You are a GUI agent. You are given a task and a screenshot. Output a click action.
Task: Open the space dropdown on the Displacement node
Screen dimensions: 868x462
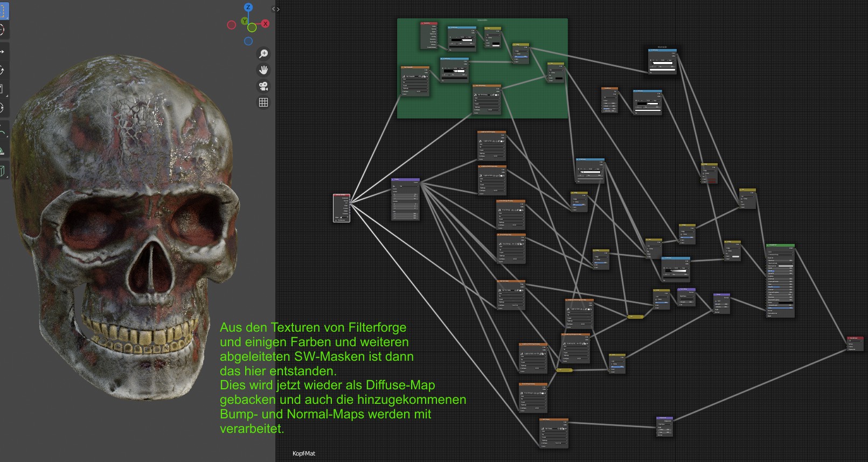pyautogui.click(x=664, y=424)
